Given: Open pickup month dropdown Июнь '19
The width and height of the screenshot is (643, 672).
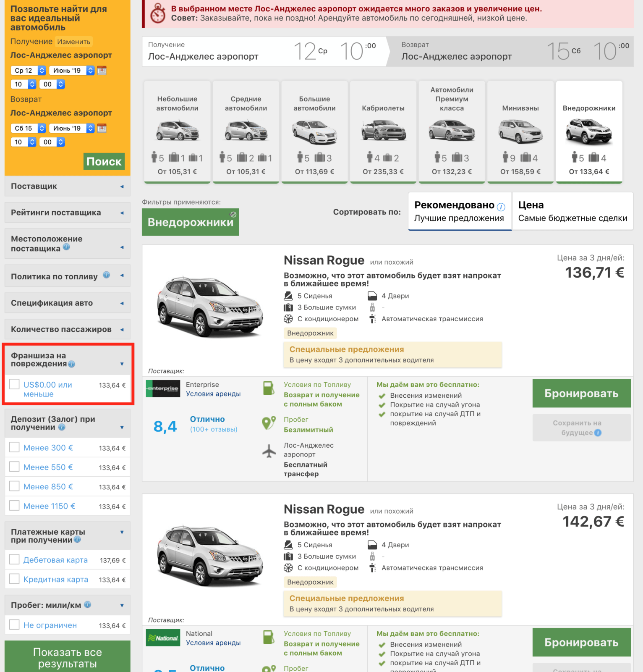Looking at the screenshot, I should pos(72,71).
